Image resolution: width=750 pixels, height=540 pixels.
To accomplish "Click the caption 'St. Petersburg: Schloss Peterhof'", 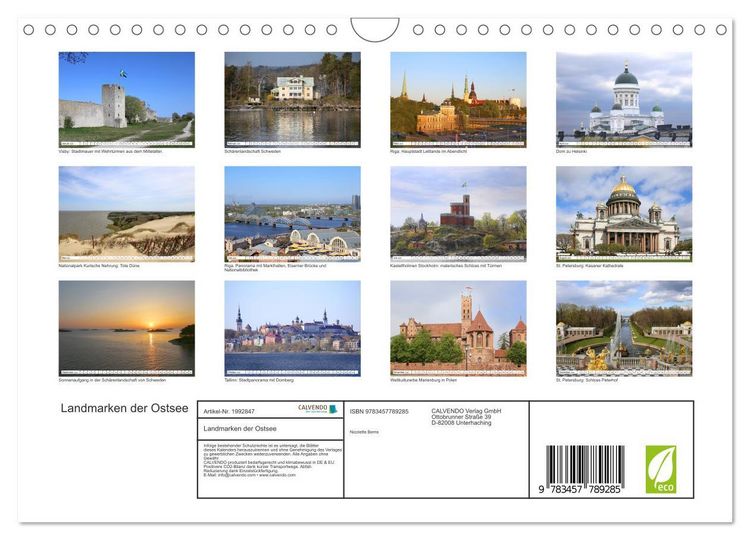I will [x=587, y=380].
